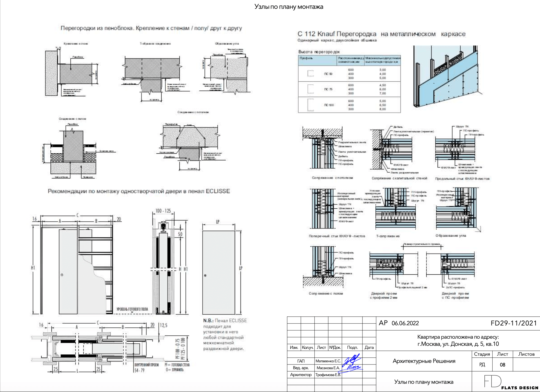This screenshot has height=392, width=540.
Task: Click the stage value 'РД'
Action: (x=482, y=365)
